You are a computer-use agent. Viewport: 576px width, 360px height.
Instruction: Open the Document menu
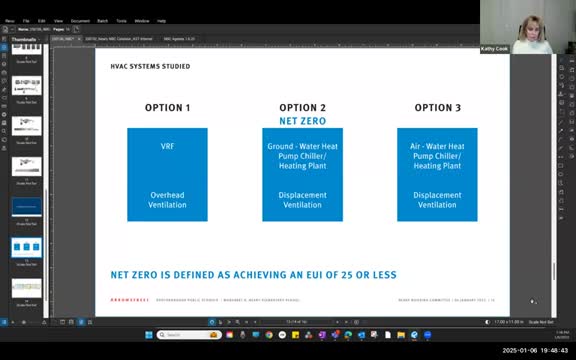pos(80,21)
